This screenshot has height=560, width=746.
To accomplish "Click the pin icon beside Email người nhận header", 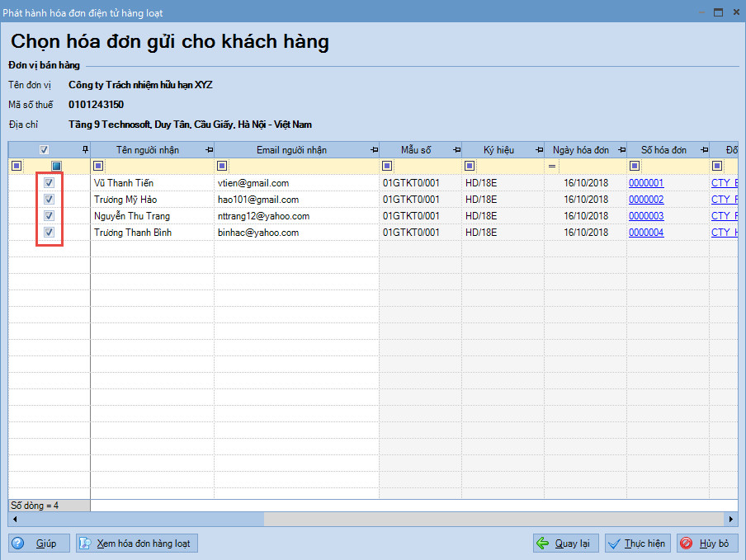I will pyautogui.click(x=374, y=149).
